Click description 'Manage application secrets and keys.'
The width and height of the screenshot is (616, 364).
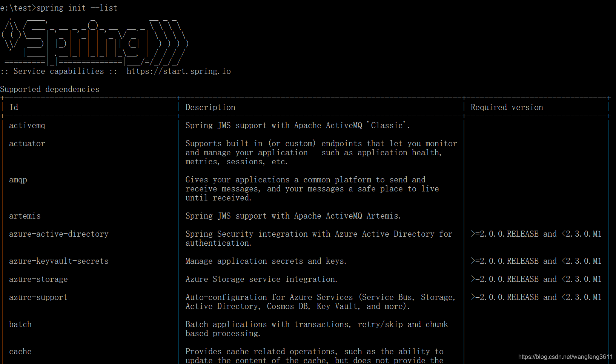266,261
